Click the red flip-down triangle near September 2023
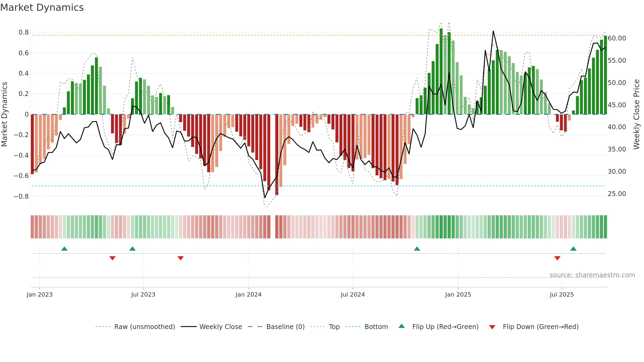The image size is (644, 362). 181,258
